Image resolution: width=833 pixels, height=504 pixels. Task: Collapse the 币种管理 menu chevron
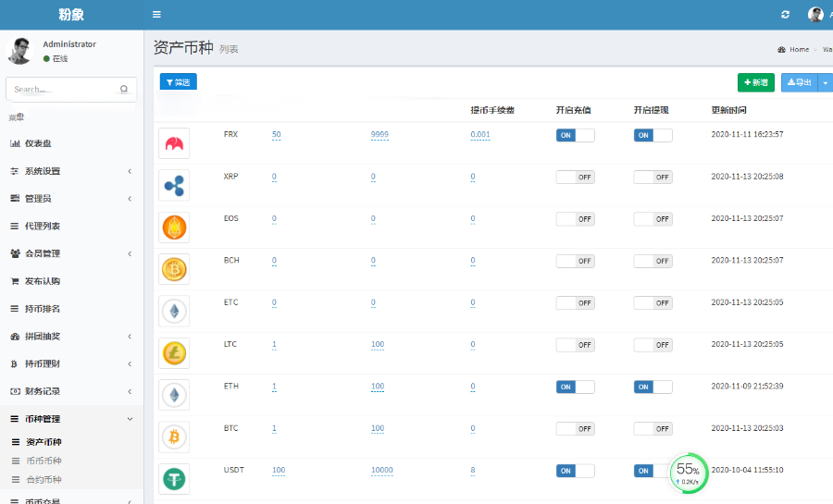[130, 419]
